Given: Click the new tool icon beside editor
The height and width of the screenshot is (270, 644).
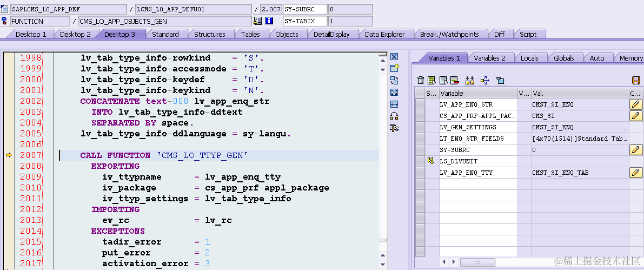Looking at the screenshot, I should 394,68.
